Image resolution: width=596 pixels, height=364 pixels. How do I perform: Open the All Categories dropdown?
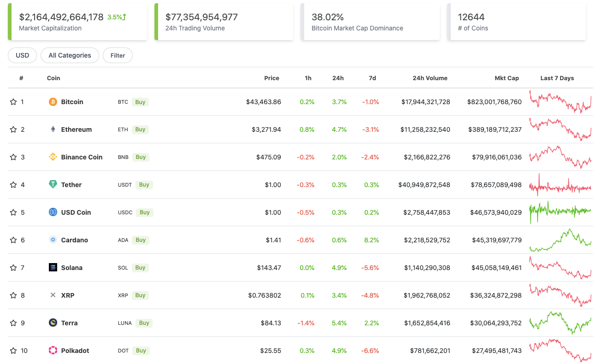[x=70, y=55]
